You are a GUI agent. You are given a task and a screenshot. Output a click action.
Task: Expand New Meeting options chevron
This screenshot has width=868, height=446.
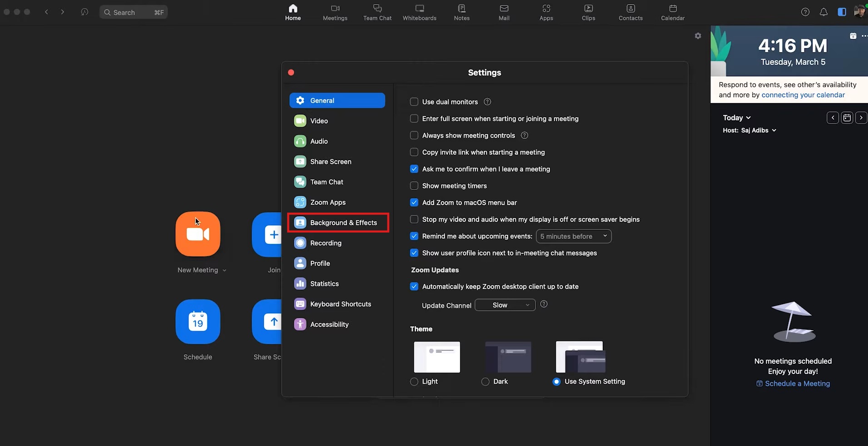coord(224,270)
